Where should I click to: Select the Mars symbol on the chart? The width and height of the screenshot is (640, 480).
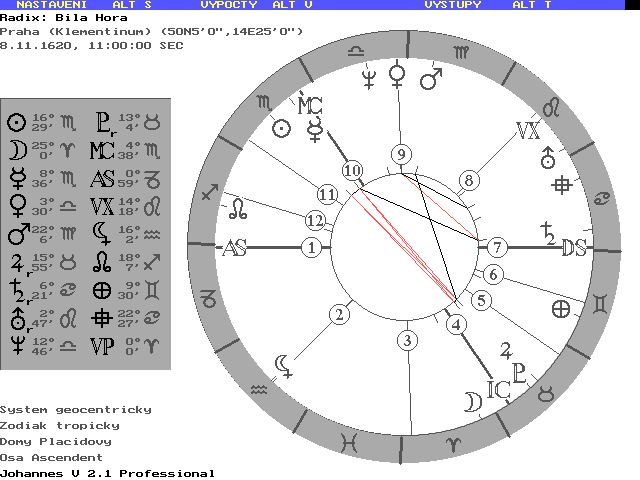430,79
